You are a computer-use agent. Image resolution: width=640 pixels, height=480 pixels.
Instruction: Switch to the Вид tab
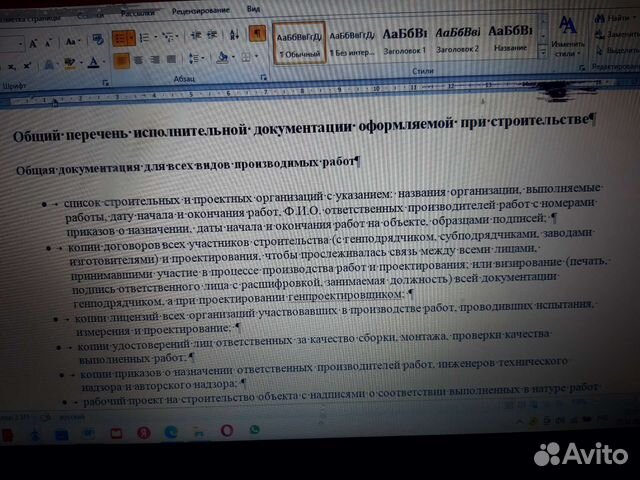(x=253, y=9)
